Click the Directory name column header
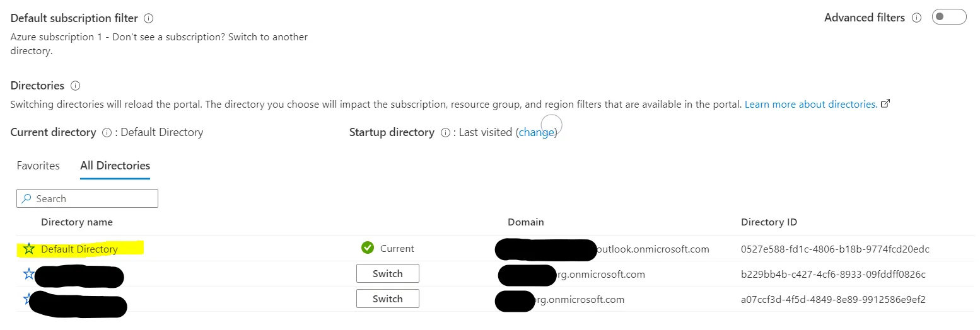This screenshot has width=980, height=330. tap(77, 222)
